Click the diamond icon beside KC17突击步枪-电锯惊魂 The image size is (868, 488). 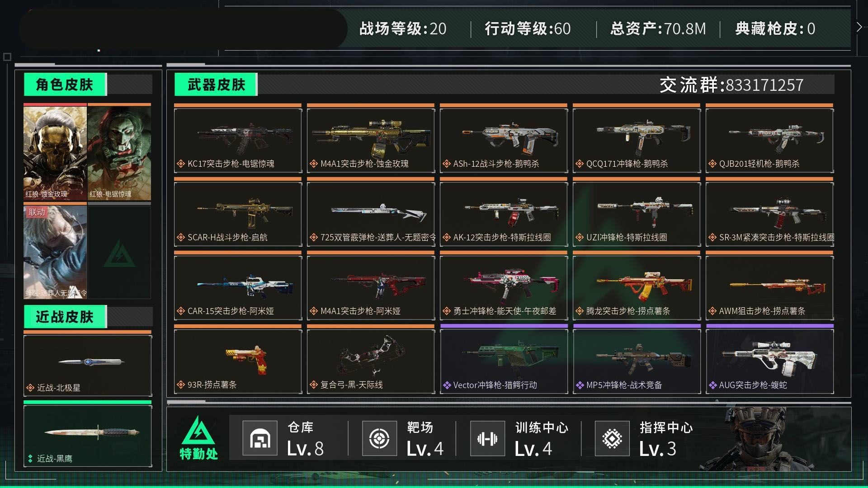click(180, 164)
